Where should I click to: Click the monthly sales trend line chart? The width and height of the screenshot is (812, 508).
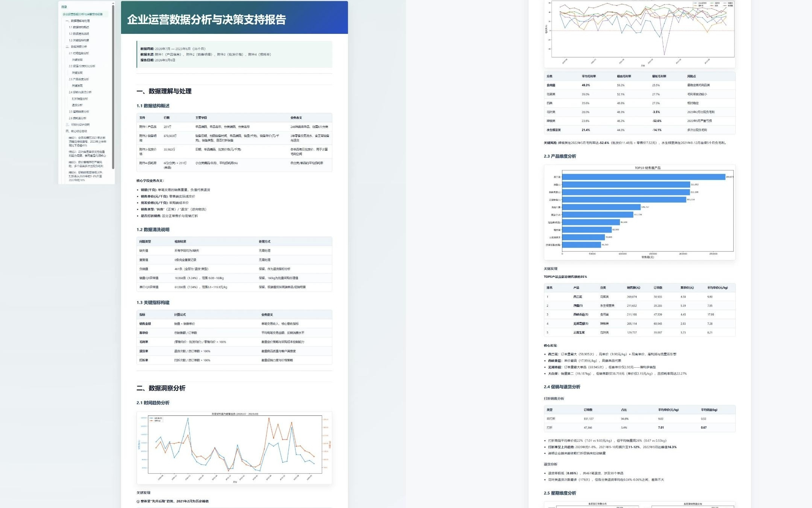tap(234, 448)
